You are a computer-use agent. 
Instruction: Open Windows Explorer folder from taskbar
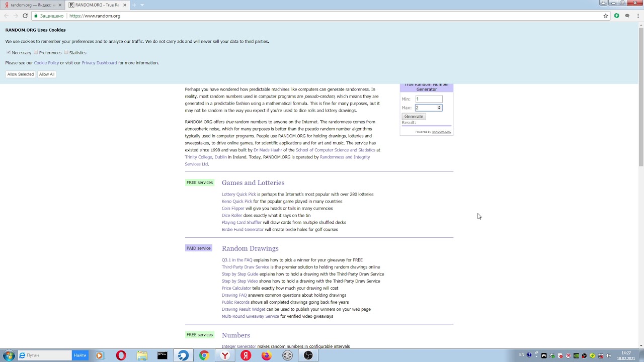point(142,355)
